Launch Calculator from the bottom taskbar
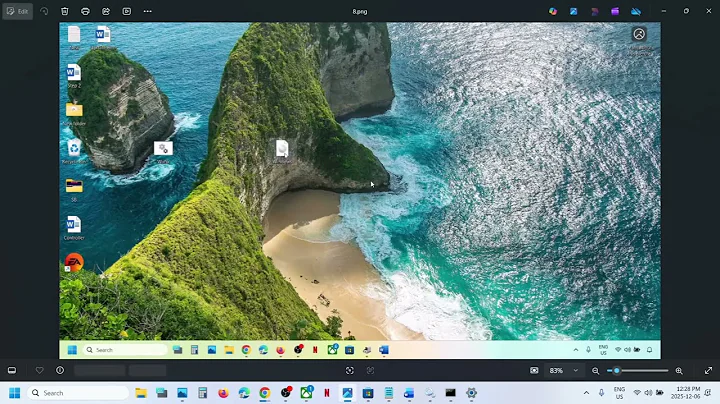Screen dimensions: 720x404 tap(202, 393)
